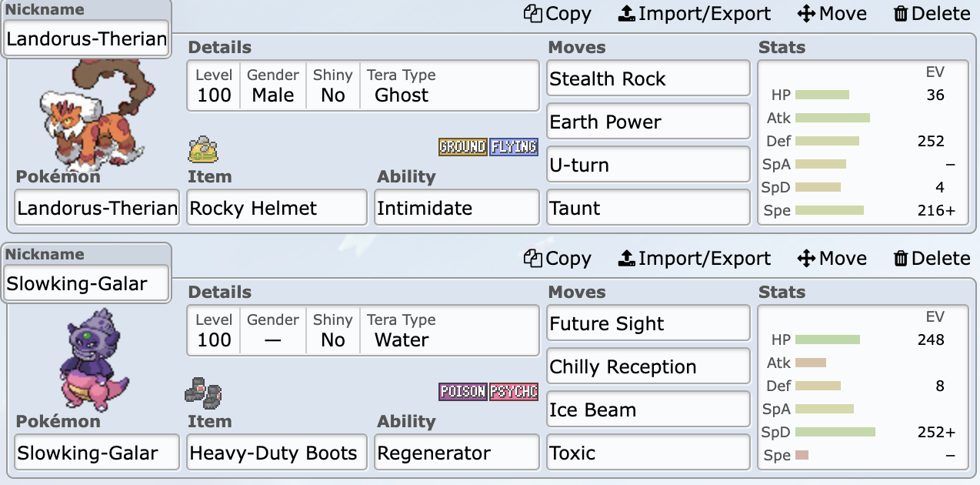Edit the Stealth Rock move slot
Screen dimensions: 980x485
[648, 79]
